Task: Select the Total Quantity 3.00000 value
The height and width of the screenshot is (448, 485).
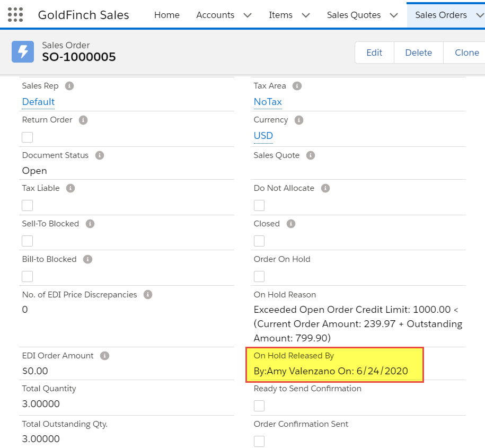Action: click(x=41, y=404)
